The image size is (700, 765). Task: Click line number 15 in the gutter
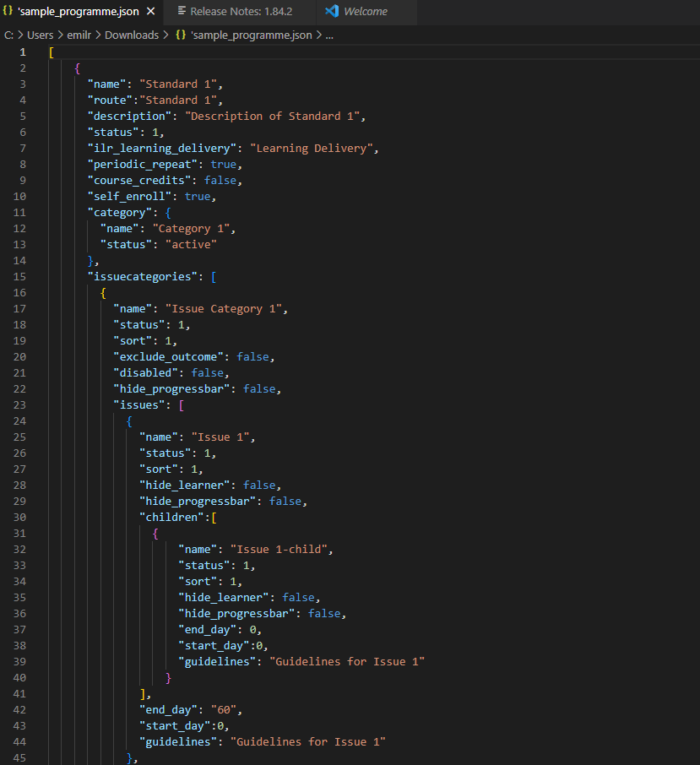point(19,277)
